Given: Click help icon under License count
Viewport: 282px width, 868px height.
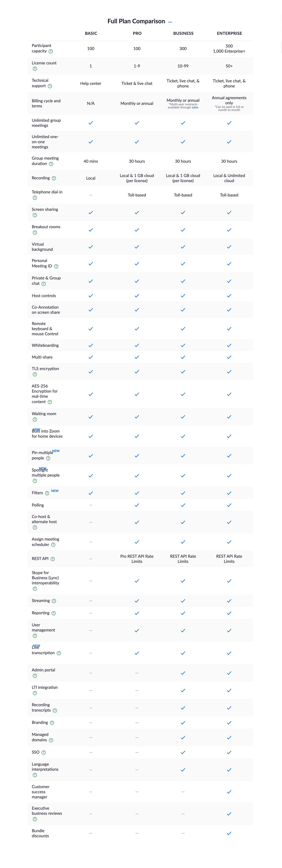Looking at the screenshot, I should [35, 69].
